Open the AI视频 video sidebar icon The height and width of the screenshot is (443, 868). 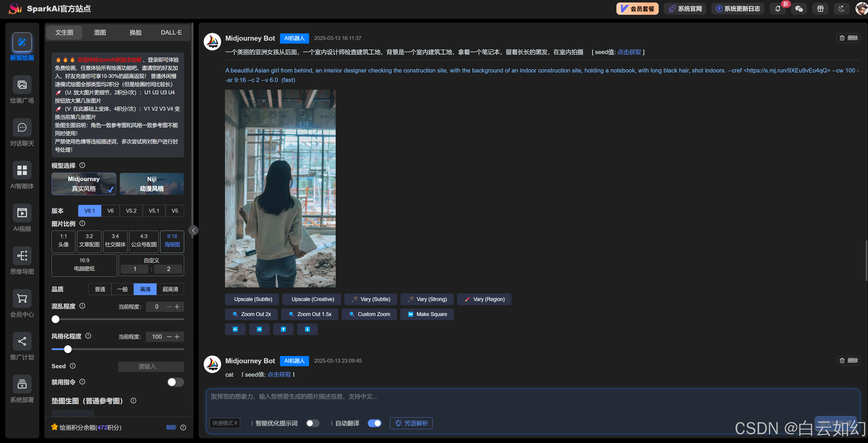tap(22, 213)
